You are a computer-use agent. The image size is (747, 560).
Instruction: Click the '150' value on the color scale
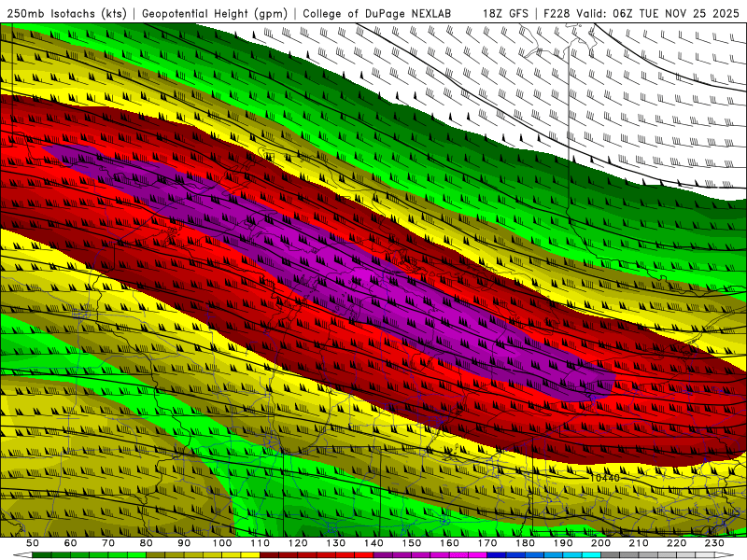(412, 543)
